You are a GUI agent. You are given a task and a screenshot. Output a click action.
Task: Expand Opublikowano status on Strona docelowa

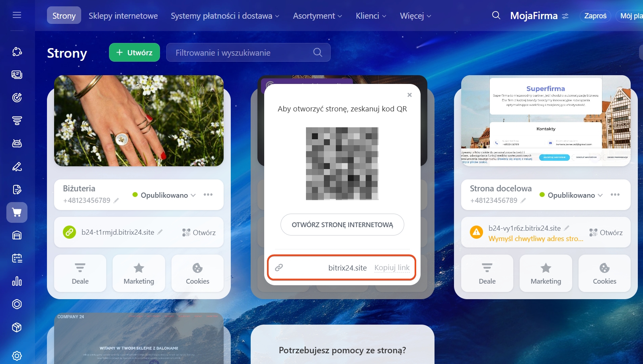click(571, 195)
